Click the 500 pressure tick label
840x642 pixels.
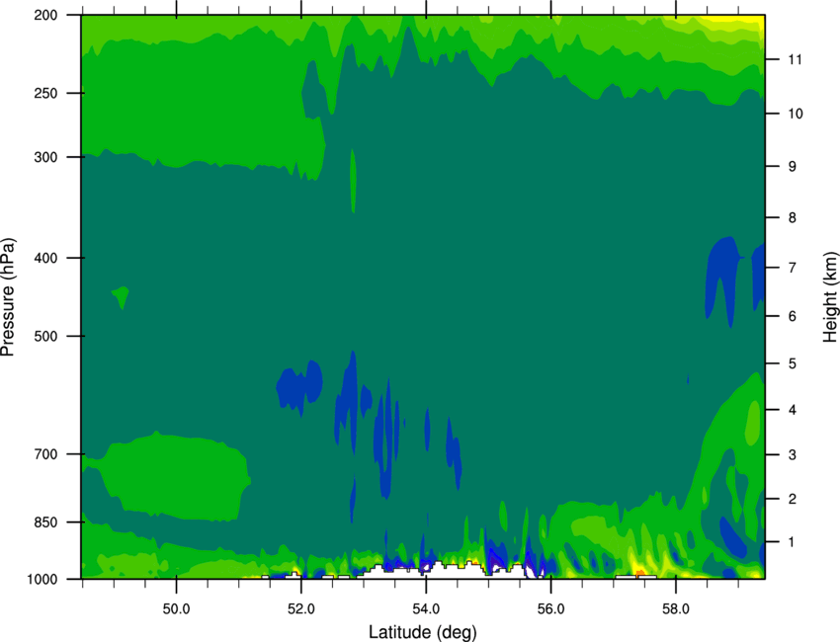(x=46, y=336)
